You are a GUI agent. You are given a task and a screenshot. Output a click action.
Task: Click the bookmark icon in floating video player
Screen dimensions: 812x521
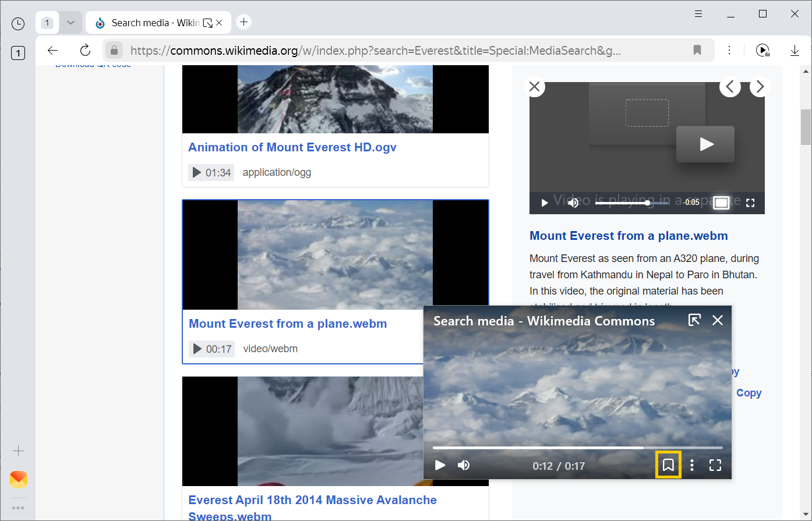tap(668, 465)
